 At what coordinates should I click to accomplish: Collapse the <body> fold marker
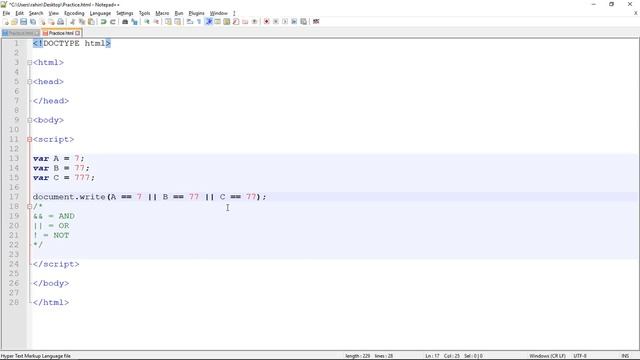point(29,120)
